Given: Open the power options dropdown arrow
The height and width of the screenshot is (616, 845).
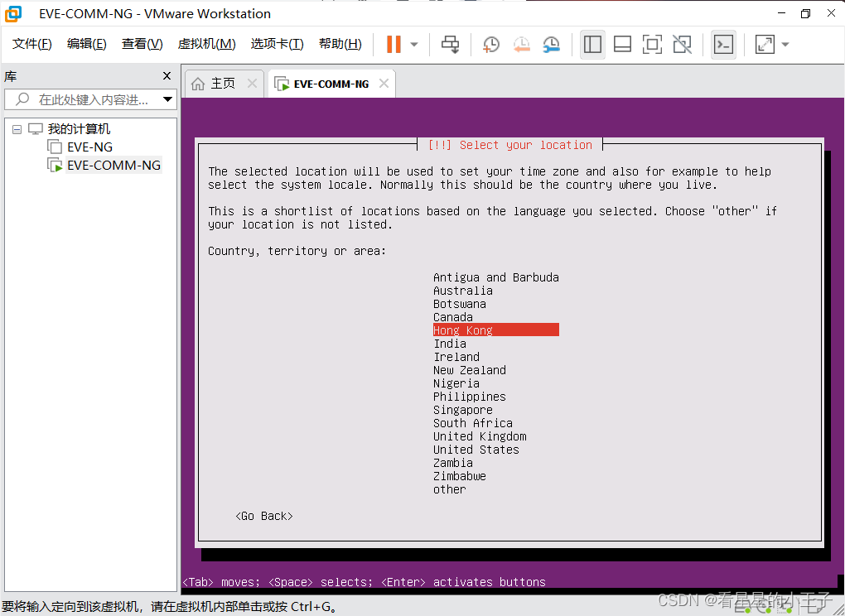Looking at the screenshot, I should [414, 45].
